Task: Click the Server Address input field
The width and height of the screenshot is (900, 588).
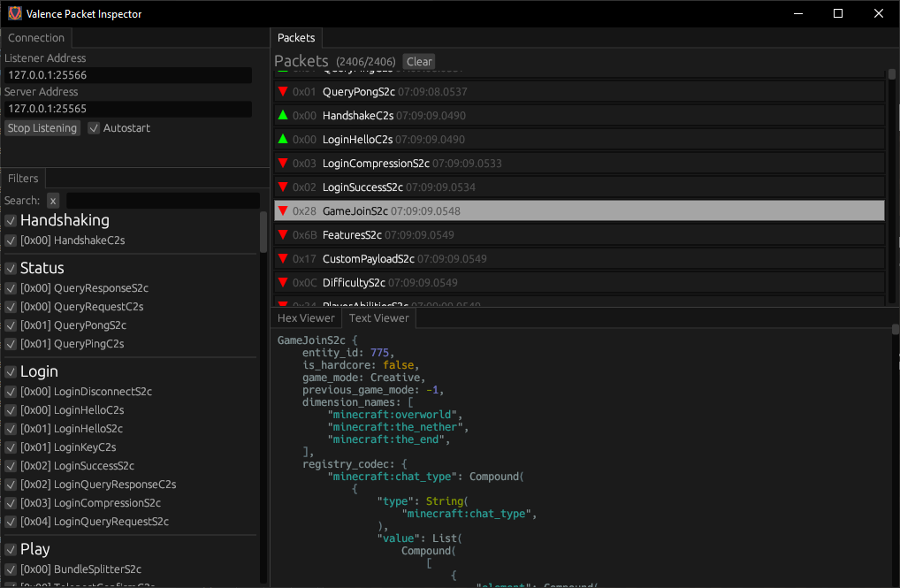Action: coord(127,109)
